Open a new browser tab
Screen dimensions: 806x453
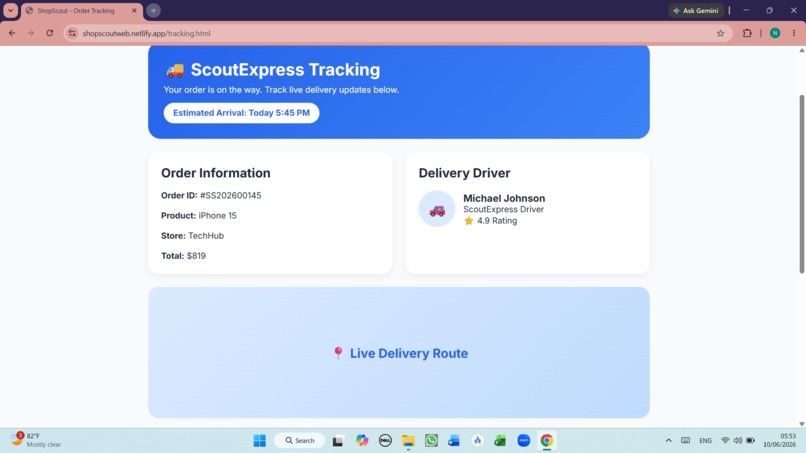[x=153, y=10]
